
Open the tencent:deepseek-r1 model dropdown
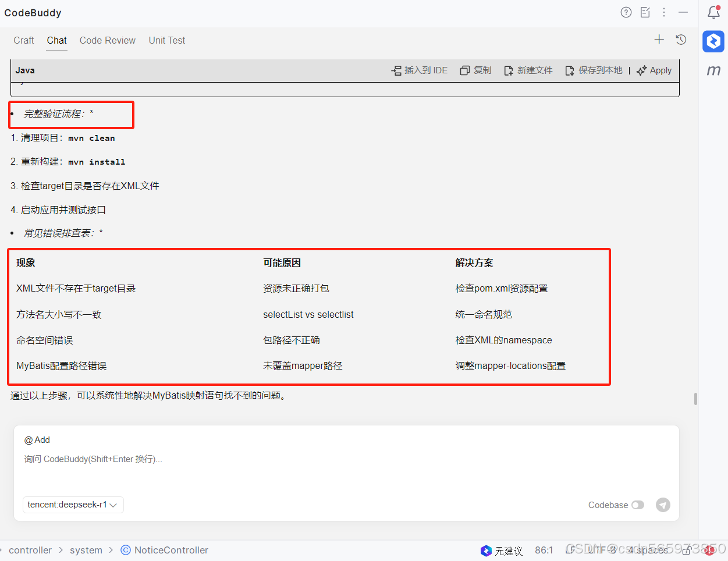(73, 505)
